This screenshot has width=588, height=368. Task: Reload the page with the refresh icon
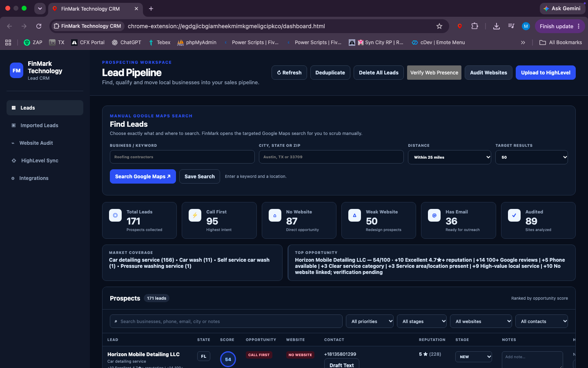click(39, 26)
